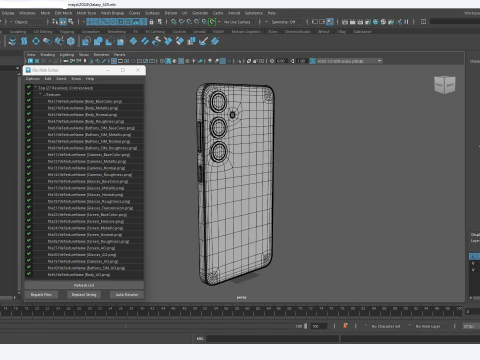Open the Mesh Tools menu
The width and height of the screenshot is (480, 360).
click(86, 13)
